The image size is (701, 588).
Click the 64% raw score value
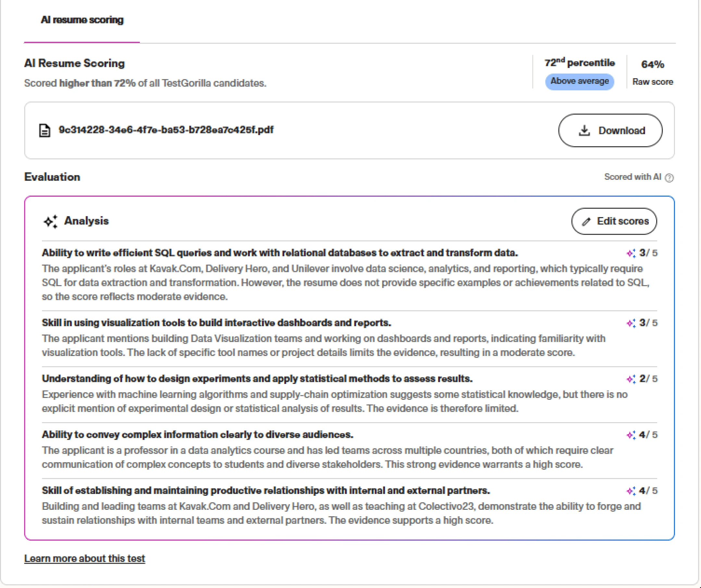coord(652,64)
